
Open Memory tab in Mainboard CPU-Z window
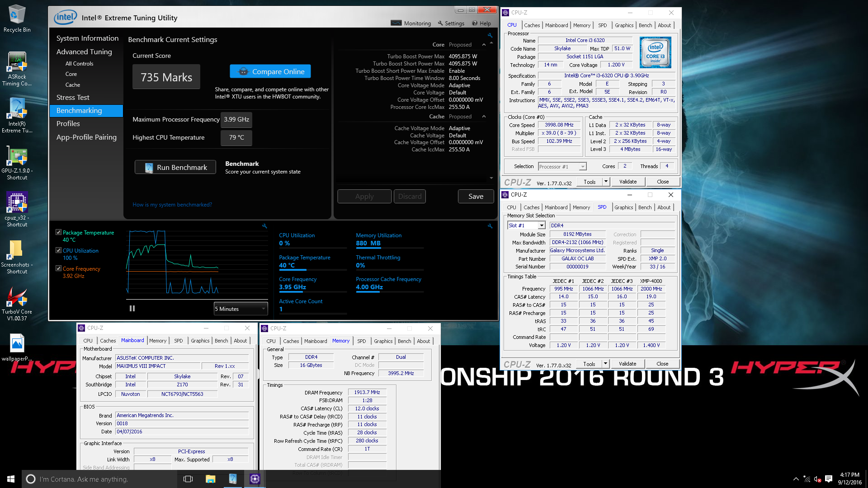158,341
